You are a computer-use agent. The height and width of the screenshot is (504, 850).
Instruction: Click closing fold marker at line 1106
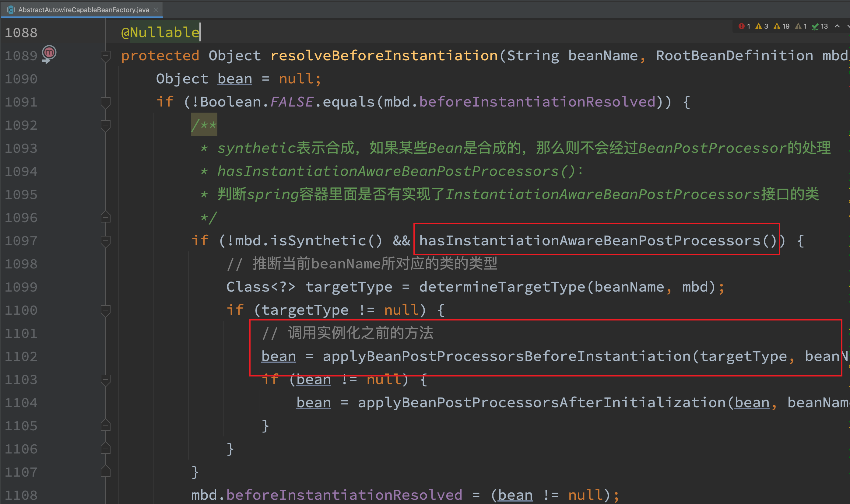tap(106, 448)
